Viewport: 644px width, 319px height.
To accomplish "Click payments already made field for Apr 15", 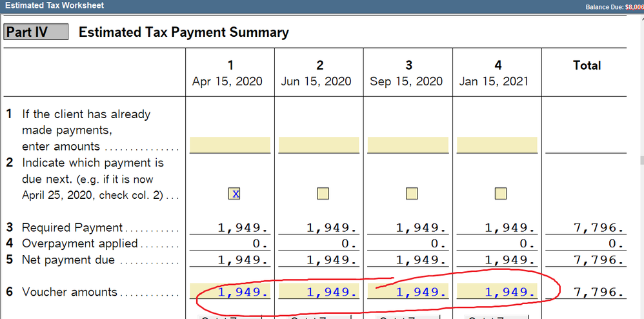I will 230,145.
